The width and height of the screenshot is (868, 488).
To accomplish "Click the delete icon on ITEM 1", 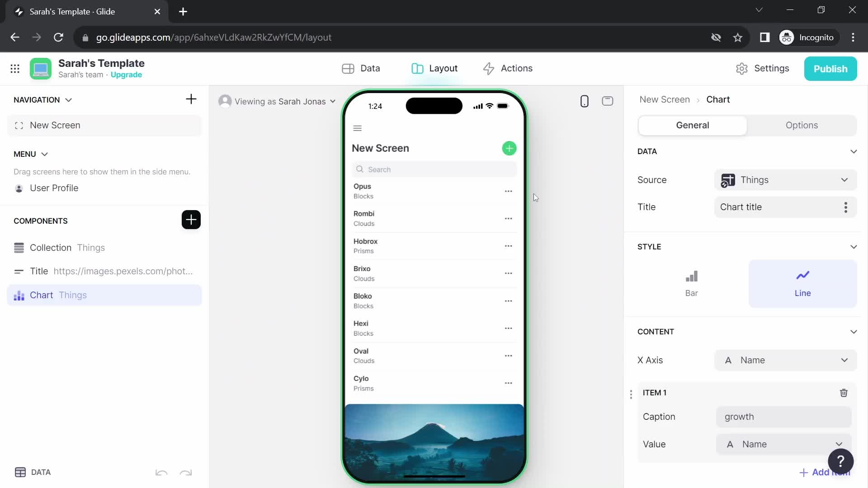I will click(x=844, y=393).
